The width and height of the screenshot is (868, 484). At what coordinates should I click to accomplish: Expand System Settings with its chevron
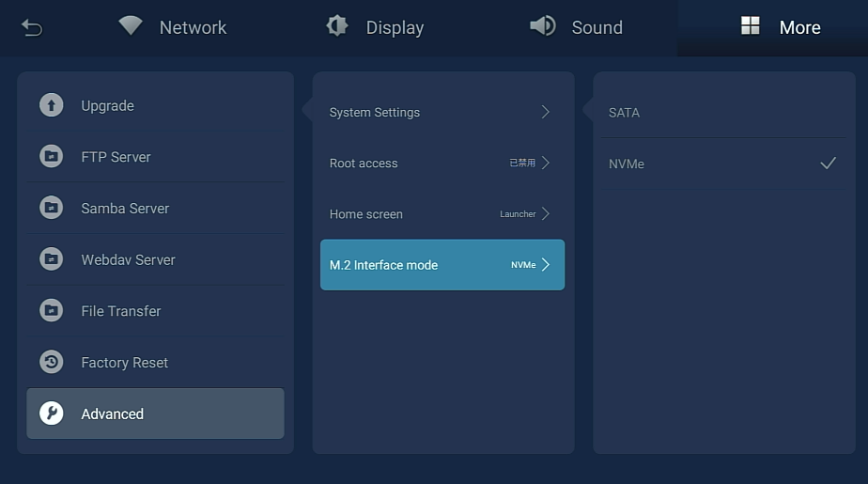click(545, 112)
